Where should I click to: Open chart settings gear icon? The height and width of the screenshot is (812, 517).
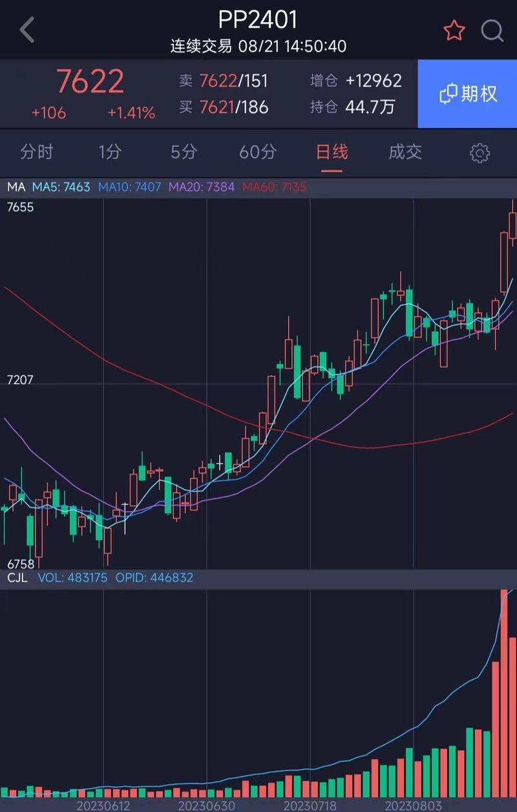point(480,153)
